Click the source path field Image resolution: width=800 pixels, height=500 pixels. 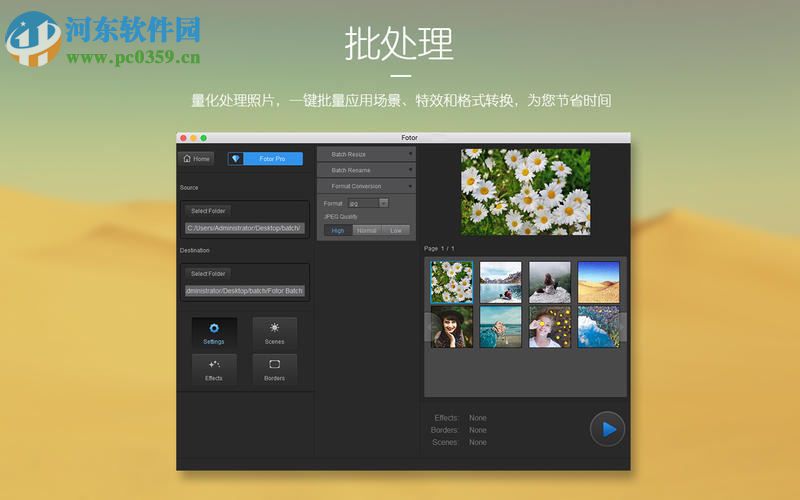[244, 228]
